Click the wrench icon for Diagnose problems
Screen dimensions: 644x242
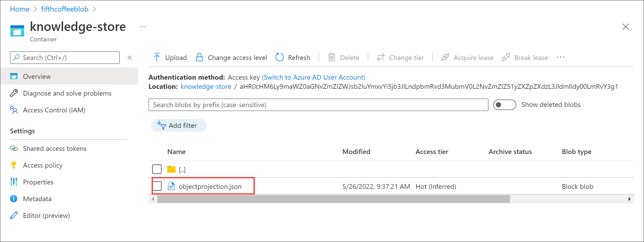14,93
